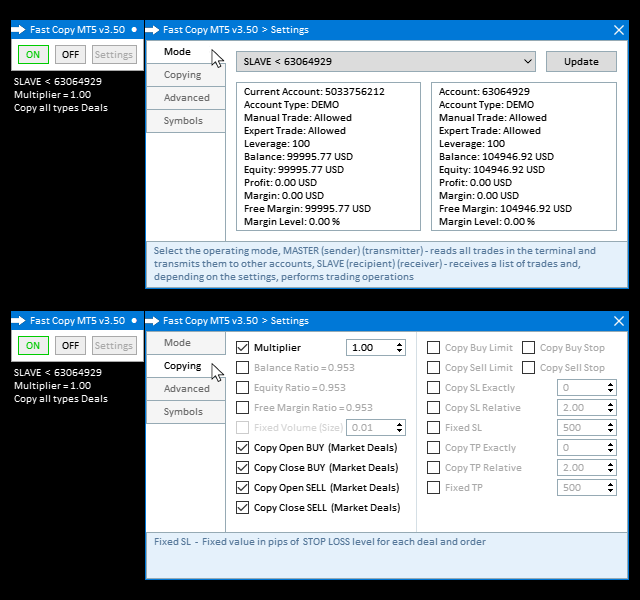Adjust the Copy SL Relative spinner arrows

pyautogui.click(x=610, y=408)
